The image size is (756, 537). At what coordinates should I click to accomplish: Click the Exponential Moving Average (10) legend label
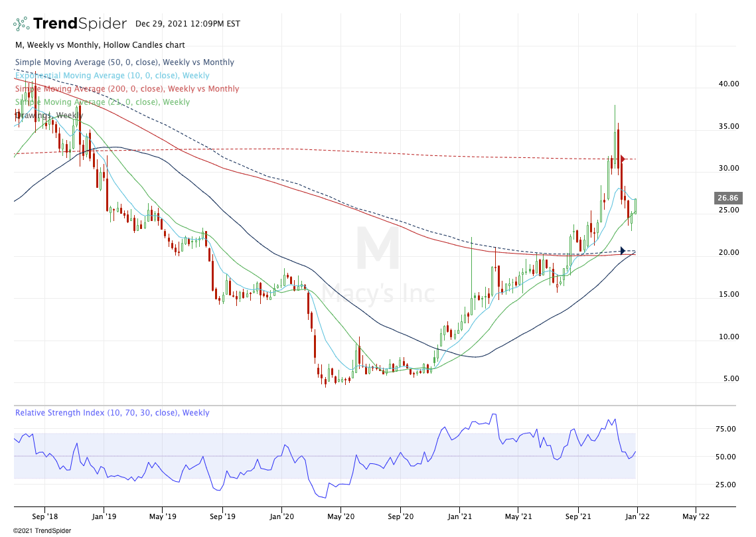pyautogui.click(x=112, y=75)
